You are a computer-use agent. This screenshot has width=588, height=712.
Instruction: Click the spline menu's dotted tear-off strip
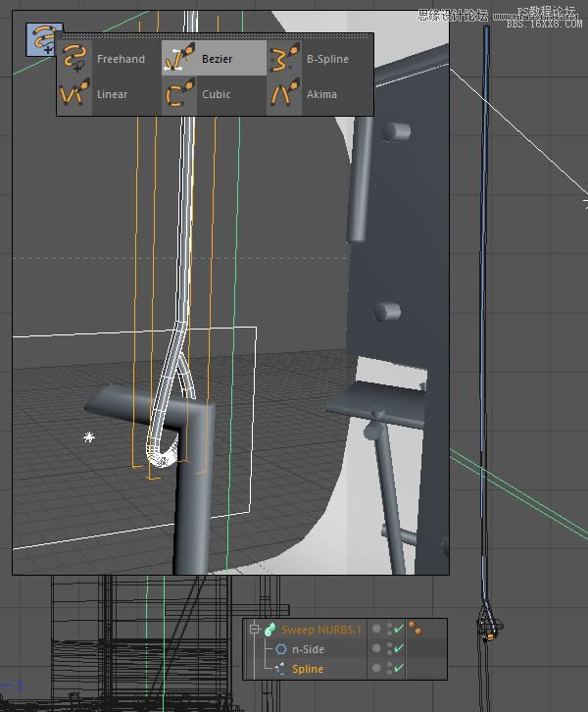coord(216,36)
